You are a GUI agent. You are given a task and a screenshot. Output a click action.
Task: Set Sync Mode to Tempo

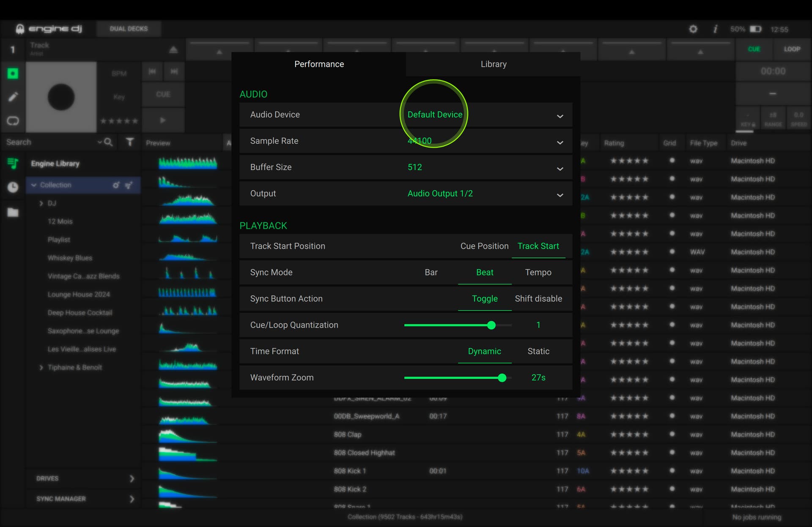pos(538,273)
